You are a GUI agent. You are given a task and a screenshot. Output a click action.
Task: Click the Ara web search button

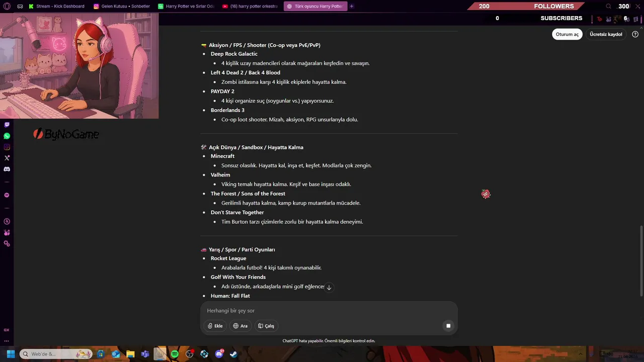pos(240,326)
